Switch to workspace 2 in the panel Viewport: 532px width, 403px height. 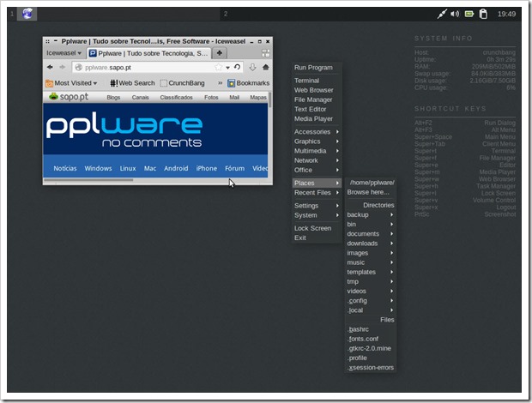click(226, 14)
